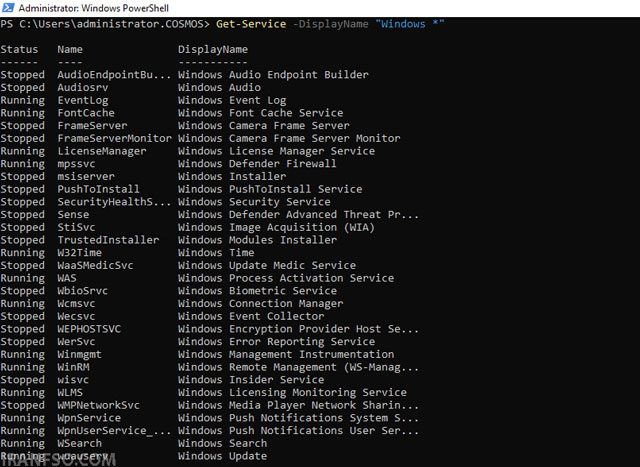Click 'Windows Error Reporting Service' text
The image size is (640, 467).
(x=277, y=342)
